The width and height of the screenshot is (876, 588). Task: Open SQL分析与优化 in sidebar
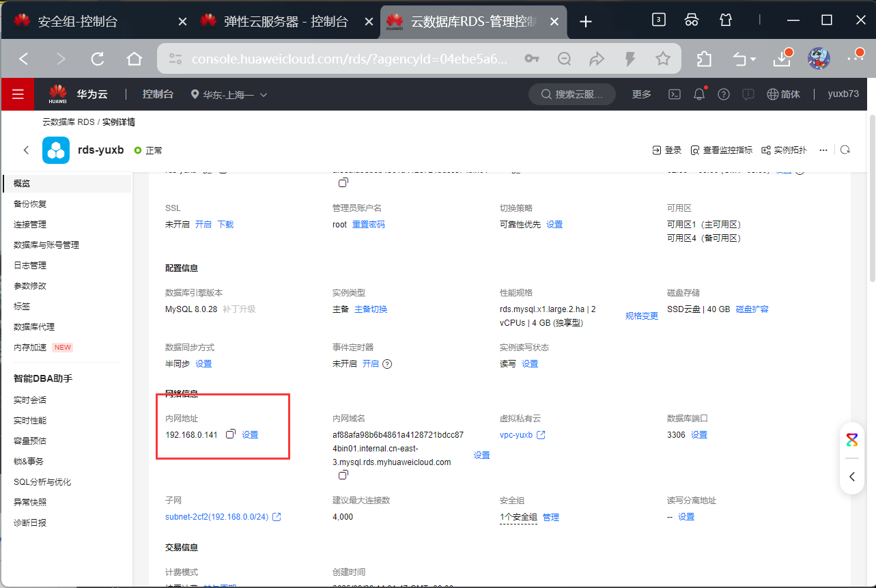42,481
